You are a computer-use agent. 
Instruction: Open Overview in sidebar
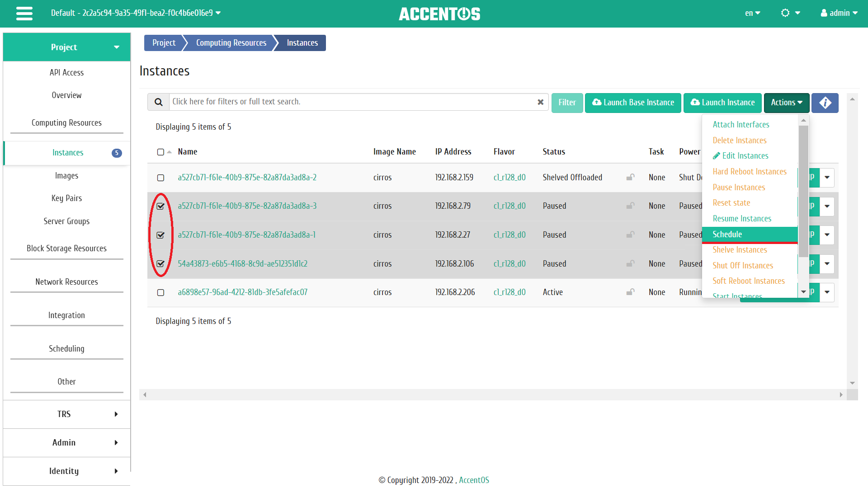(x=66, y=95)
